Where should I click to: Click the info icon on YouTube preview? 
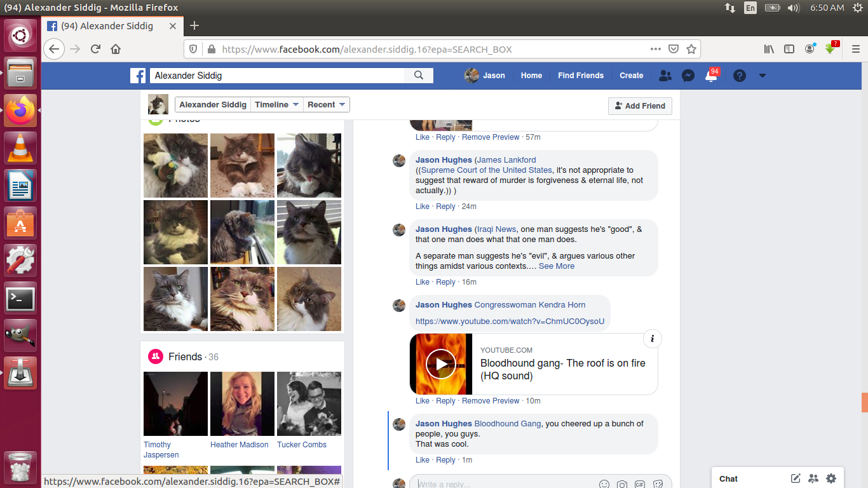tap(653, 339)
